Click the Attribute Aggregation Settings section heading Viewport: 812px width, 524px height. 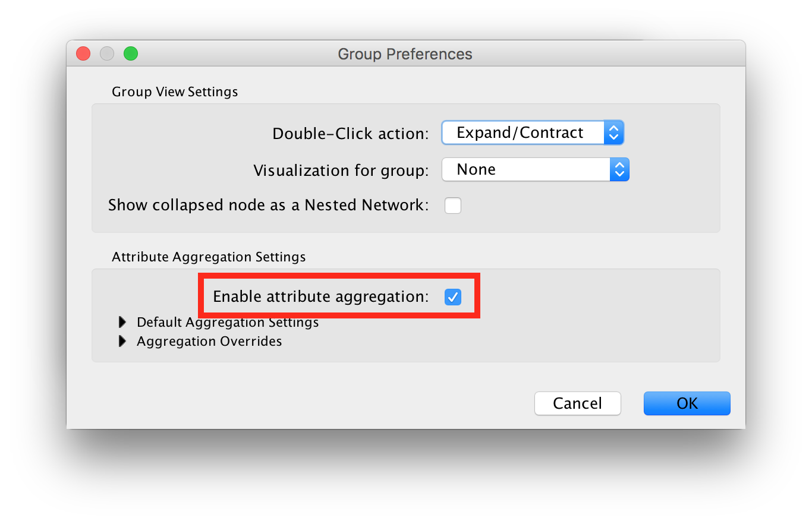209,257
